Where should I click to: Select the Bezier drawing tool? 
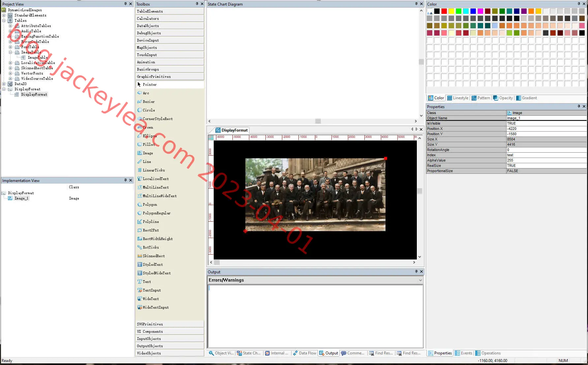point(148,102)
